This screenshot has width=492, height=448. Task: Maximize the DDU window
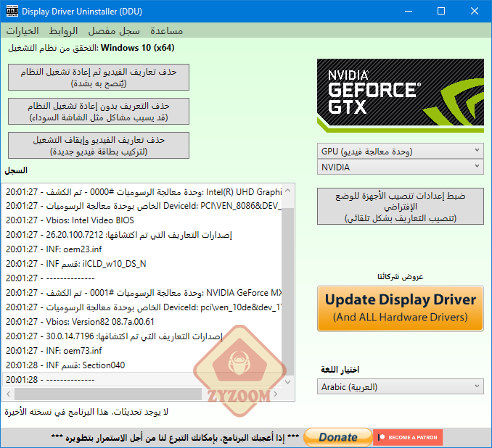pos(441,12)
